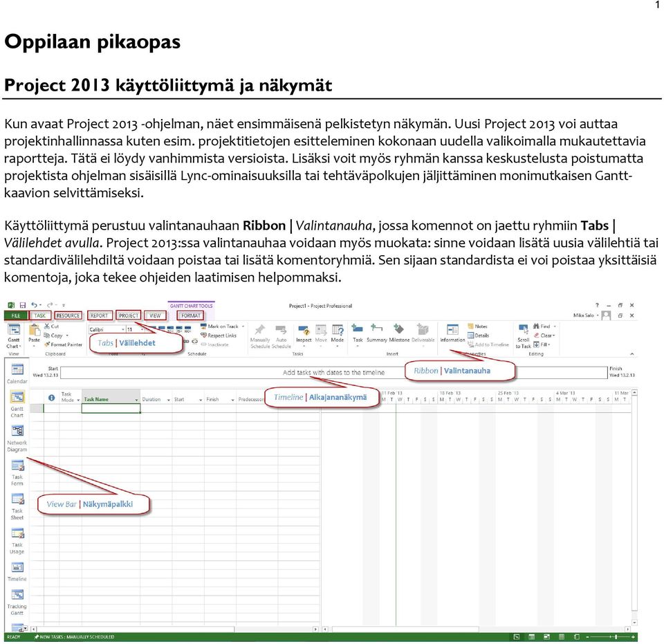Click the Respect Links command
The height and width of the screenshot is (644, 664).
219,335
